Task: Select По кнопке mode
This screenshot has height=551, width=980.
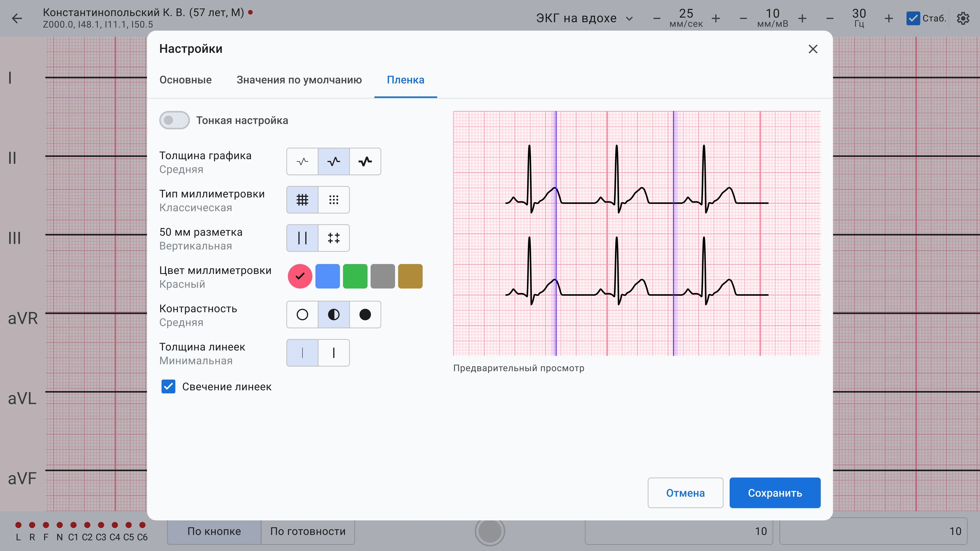Action: 214,531
